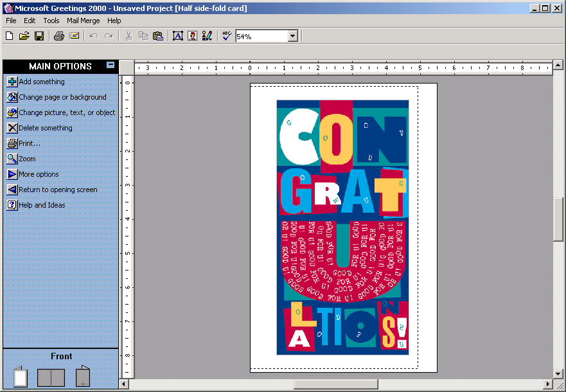Click inside the 54% zoom field

coord(261,36)
